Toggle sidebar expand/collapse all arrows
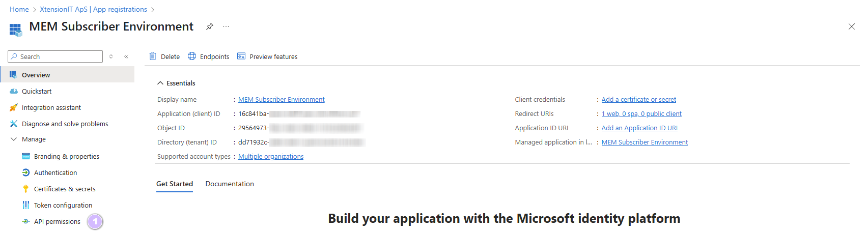This screenshot has width=868, height=232. coord(111,56)
